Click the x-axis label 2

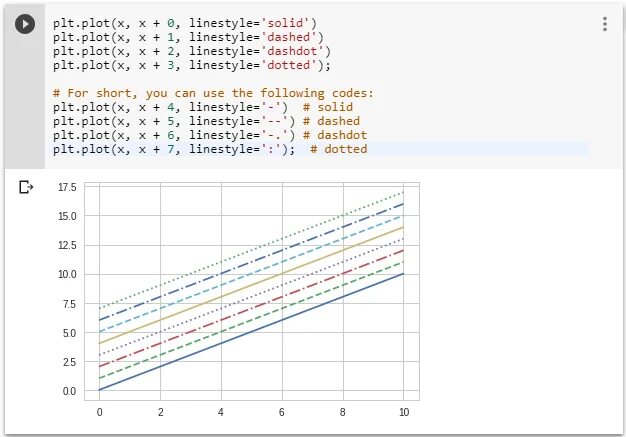click(x=160, y=412)
